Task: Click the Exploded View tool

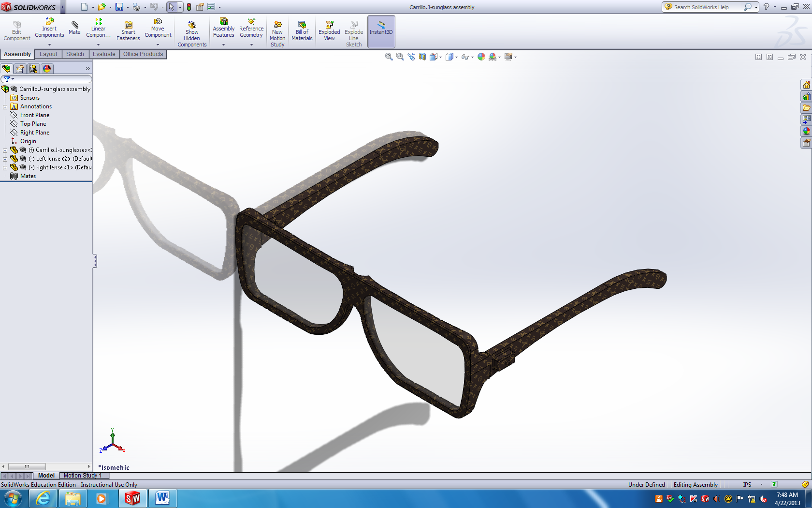Action: (329, 31)
